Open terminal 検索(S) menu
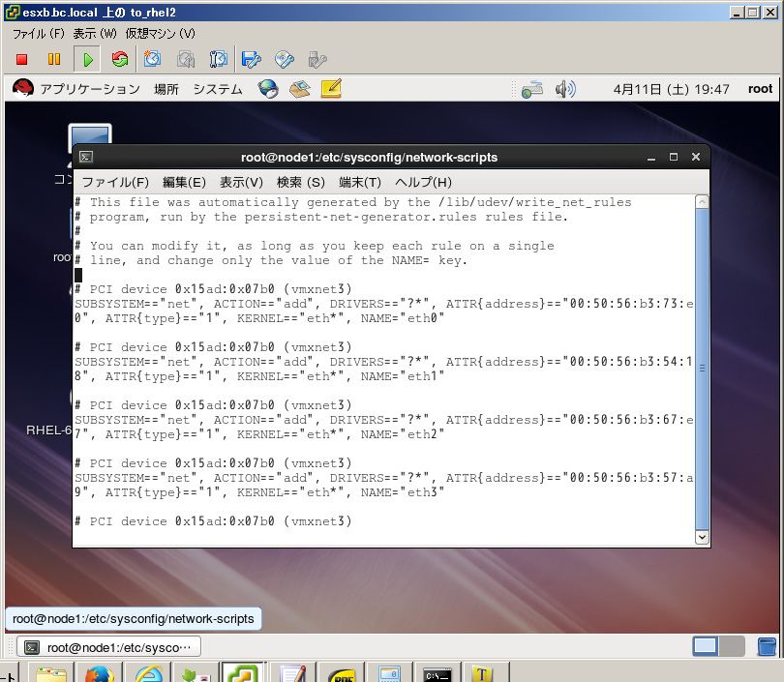This screenshot has width=784, height=682. click(x=301, y=183)
